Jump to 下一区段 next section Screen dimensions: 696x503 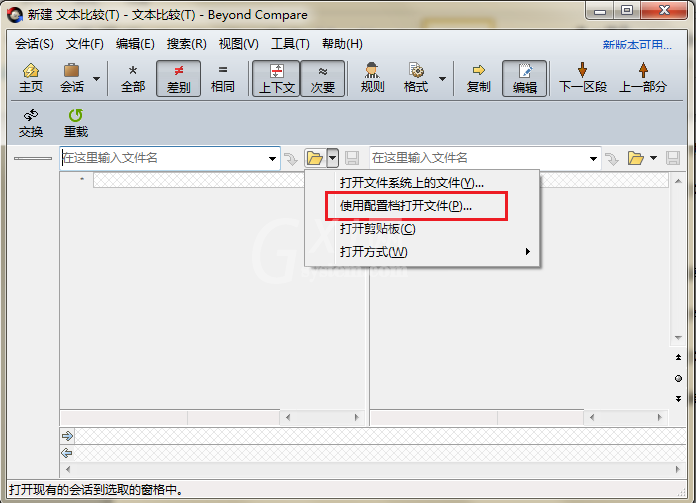[x=583, y=78]
